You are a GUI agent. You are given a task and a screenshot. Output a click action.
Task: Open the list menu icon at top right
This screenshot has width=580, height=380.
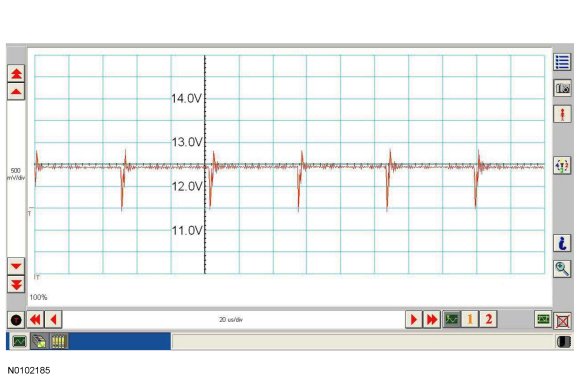[x=562, y=62]
